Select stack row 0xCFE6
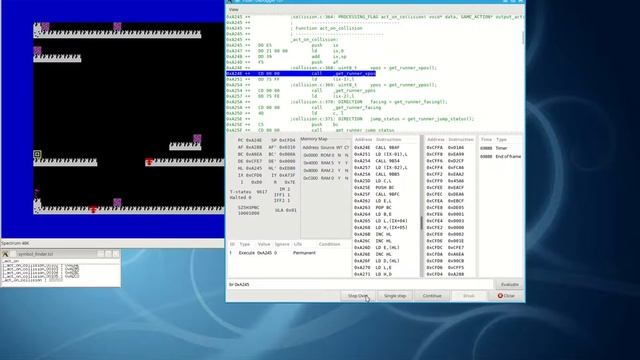 (450, 214)
